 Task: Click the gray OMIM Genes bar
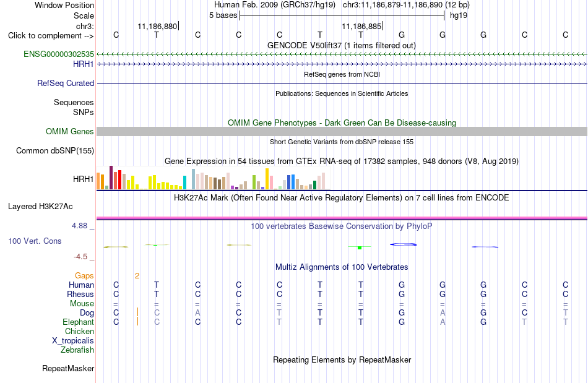[342, 131]
